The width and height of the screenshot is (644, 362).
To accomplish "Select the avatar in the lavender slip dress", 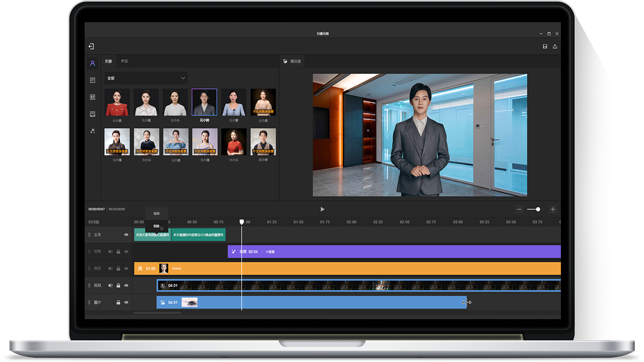I will tap(204, 142).
